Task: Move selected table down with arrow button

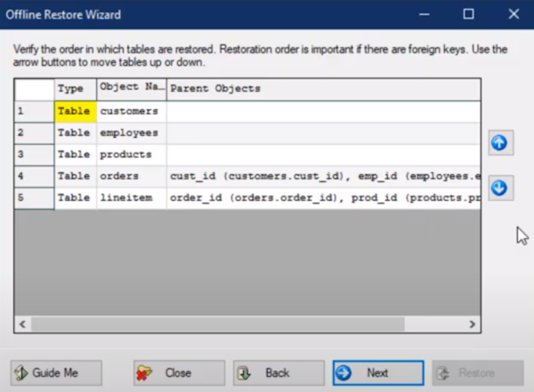Action: 500,188
